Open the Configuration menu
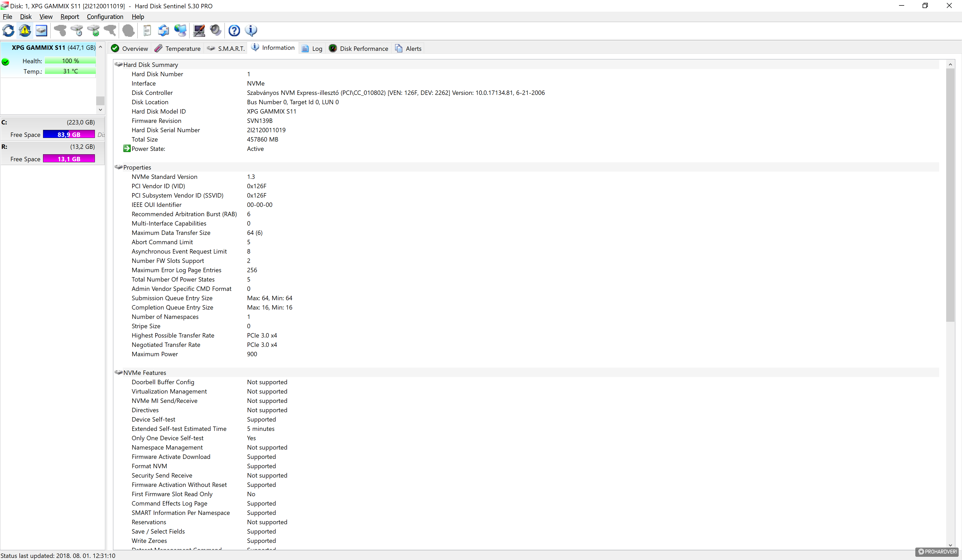Screen dimensions: 962x560 [x=105, y=17]
